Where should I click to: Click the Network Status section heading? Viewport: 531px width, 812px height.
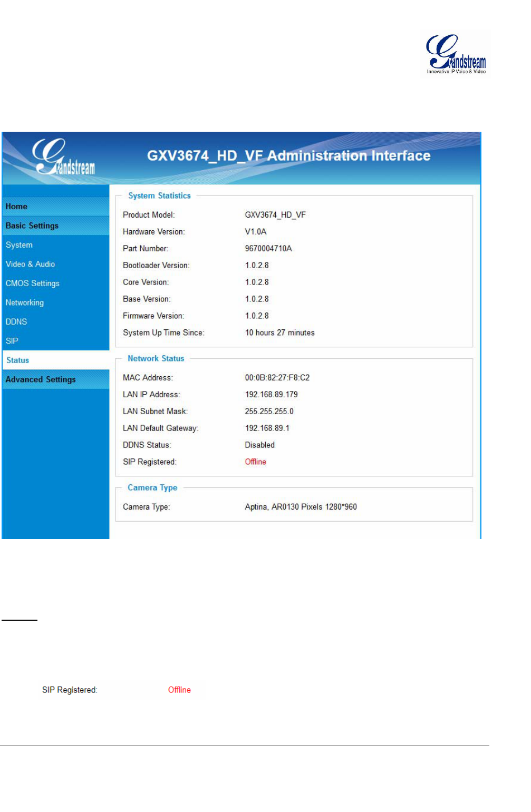point(156,358)
